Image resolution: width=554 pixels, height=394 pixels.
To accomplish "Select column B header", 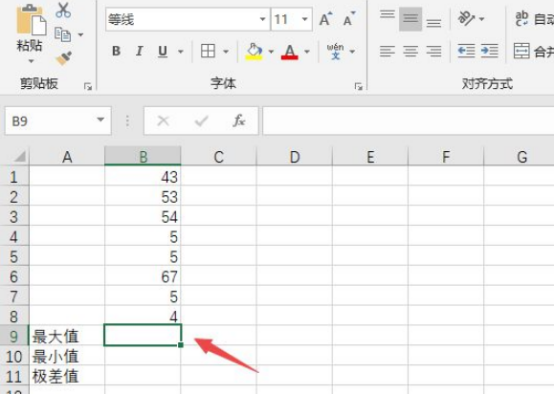I will (x=143, y=157).
